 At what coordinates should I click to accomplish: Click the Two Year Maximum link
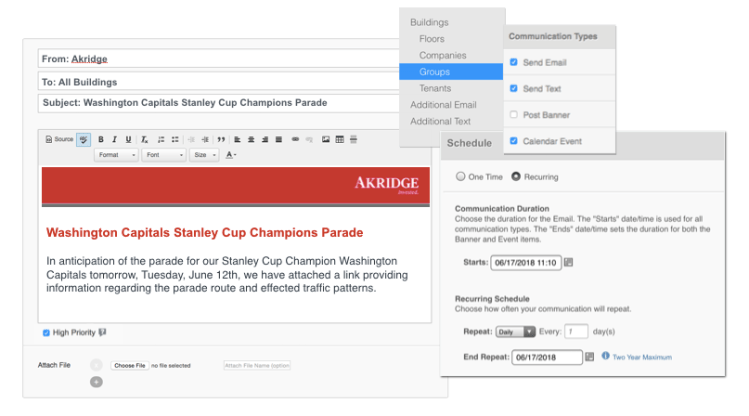[643, 356]
